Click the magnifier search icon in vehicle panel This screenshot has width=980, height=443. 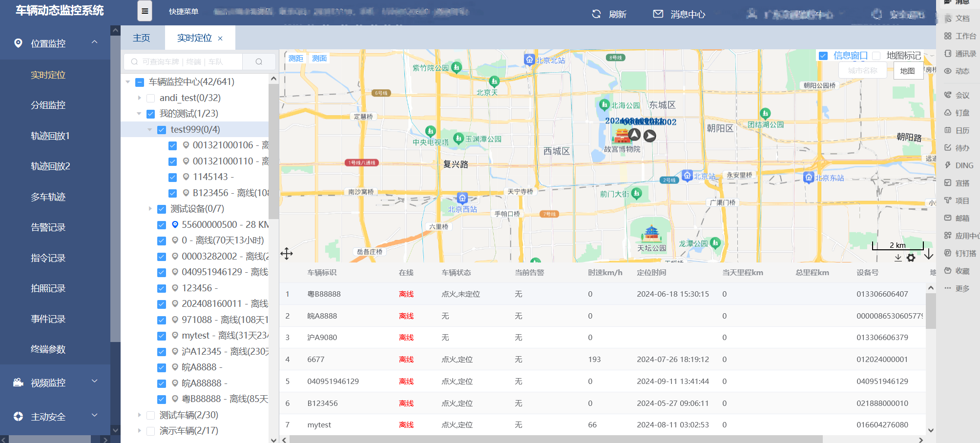[259, 61]
